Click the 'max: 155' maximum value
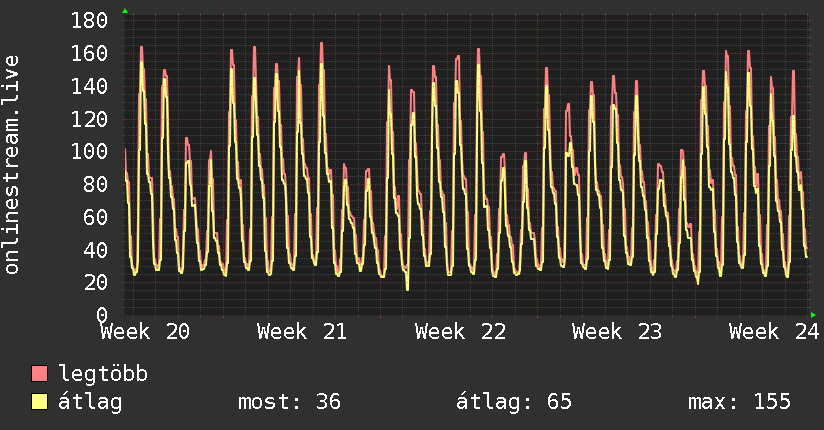 [739, 402]
